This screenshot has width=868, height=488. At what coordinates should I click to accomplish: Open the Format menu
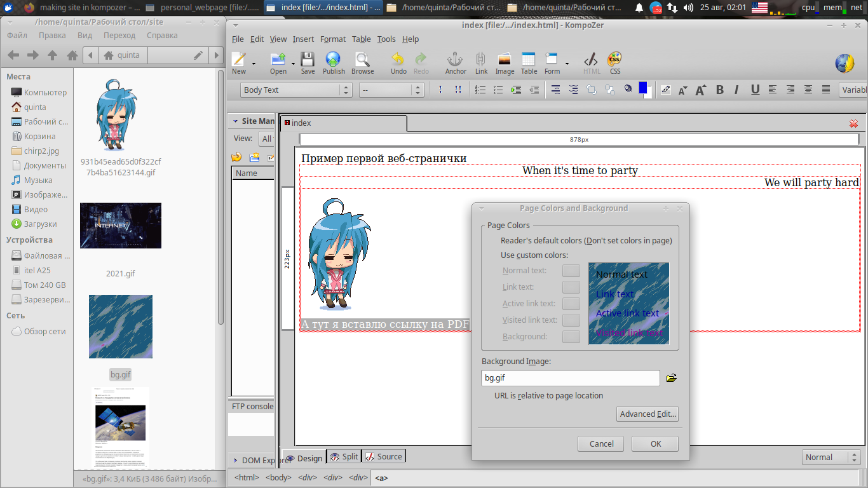pos(332,39)
